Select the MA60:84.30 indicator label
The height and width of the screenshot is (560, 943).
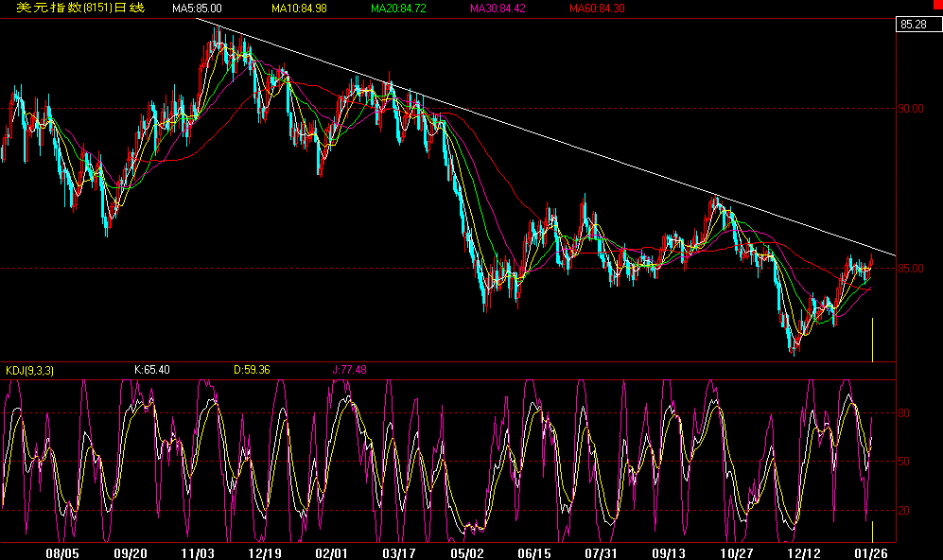[597, 9]
